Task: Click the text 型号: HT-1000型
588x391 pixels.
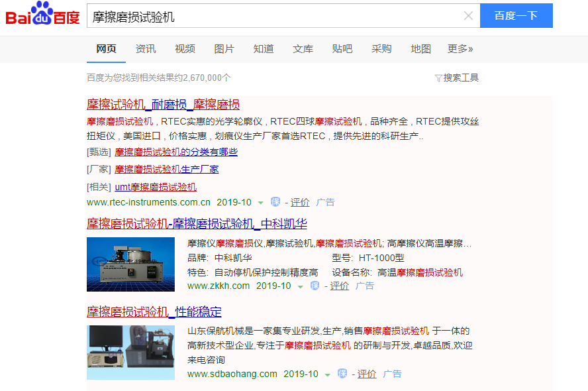Action: (368, 258)
